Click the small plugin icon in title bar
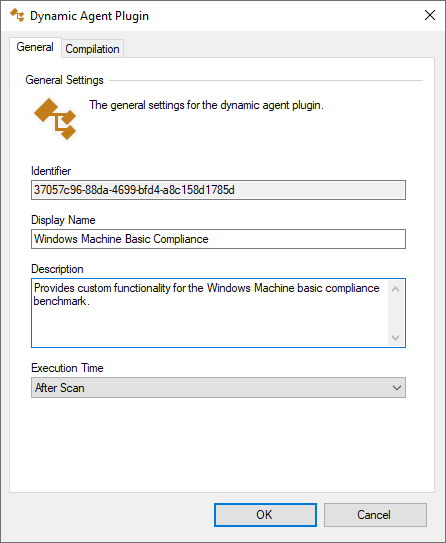 [x=17, y=15]
